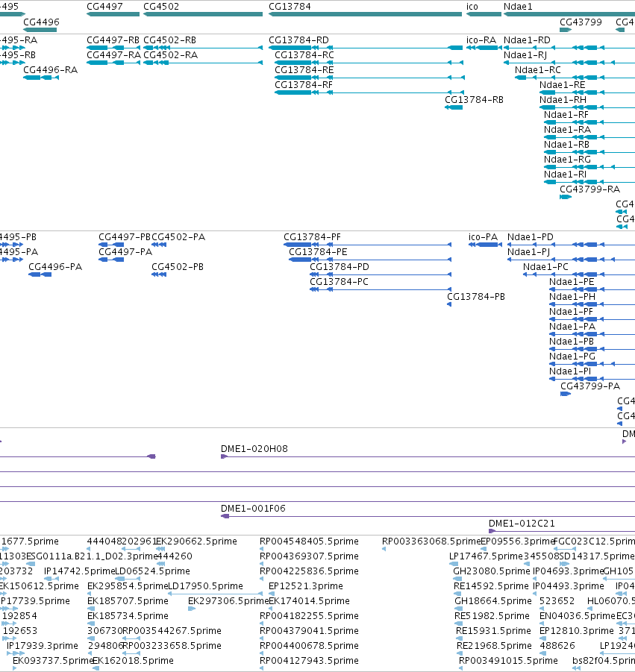Click the ico-PA protein label

click(484, 237)
